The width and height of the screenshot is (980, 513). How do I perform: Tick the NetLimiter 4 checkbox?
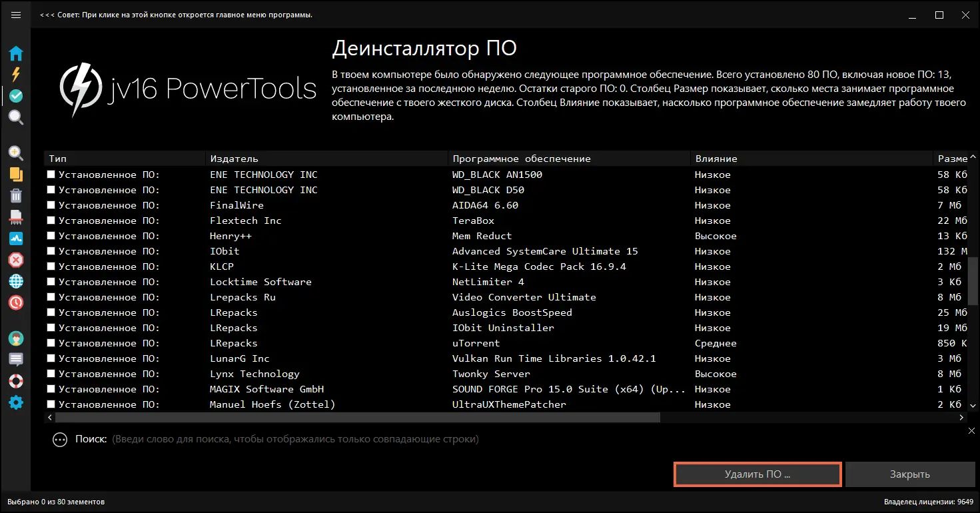51,282
